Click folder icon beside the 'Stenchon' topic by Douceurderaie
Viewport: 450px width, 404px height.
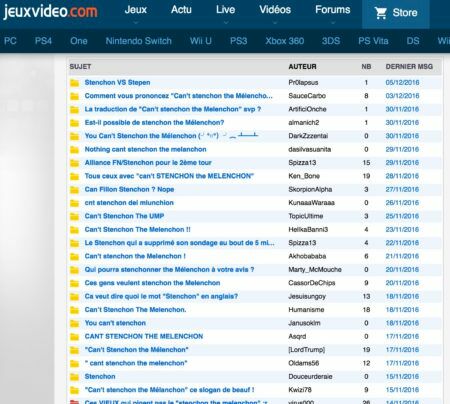74,377
